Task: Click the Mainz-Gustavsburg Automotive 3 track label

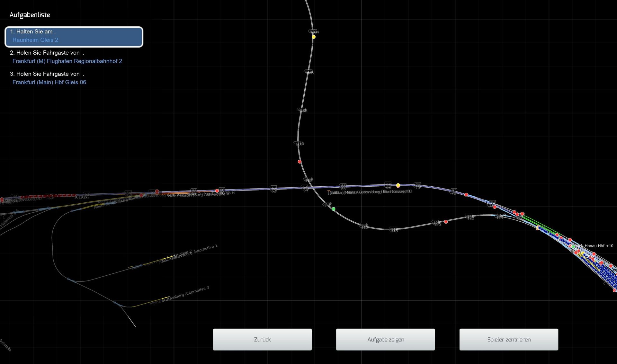Action: [x=180, y=296]
